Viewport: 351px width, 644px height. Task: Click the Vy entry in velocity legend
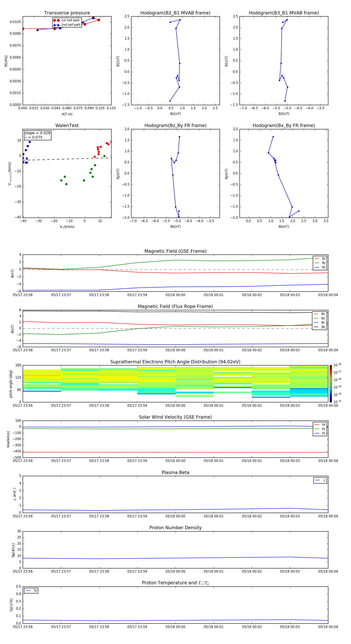click(320, 429)
